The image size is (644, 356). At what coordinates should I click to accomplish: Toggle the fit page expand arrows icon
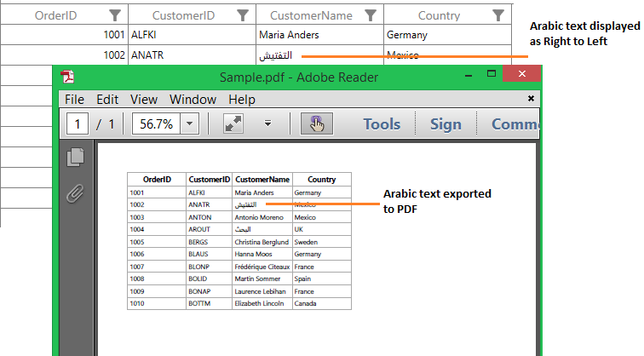coord(233,123)
